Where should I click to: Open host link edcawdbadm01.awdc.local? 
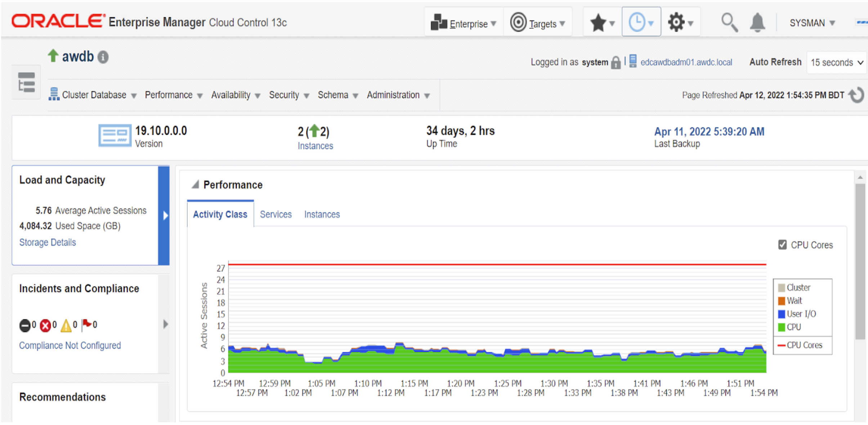point(686,62)
